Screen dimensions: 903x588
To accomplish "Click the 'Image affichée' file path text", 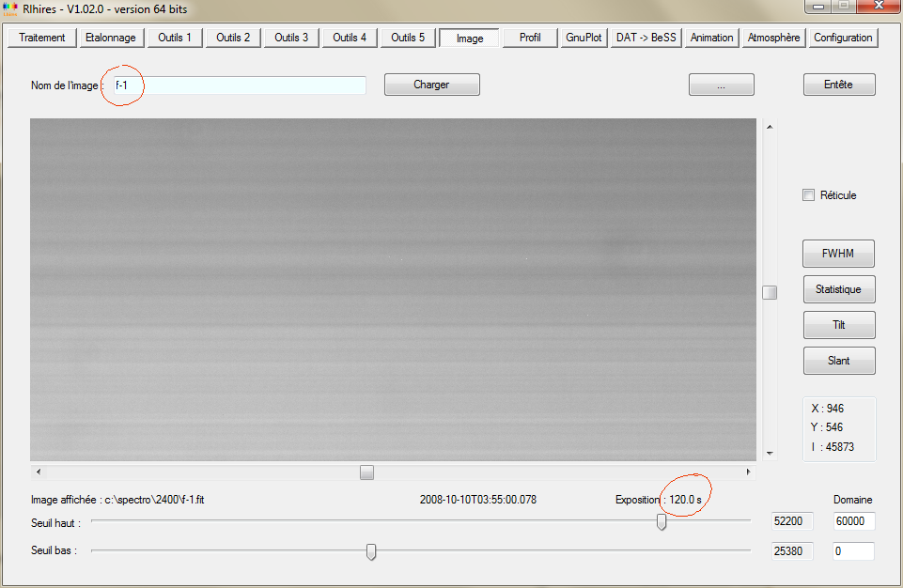I will pos(117,500).
